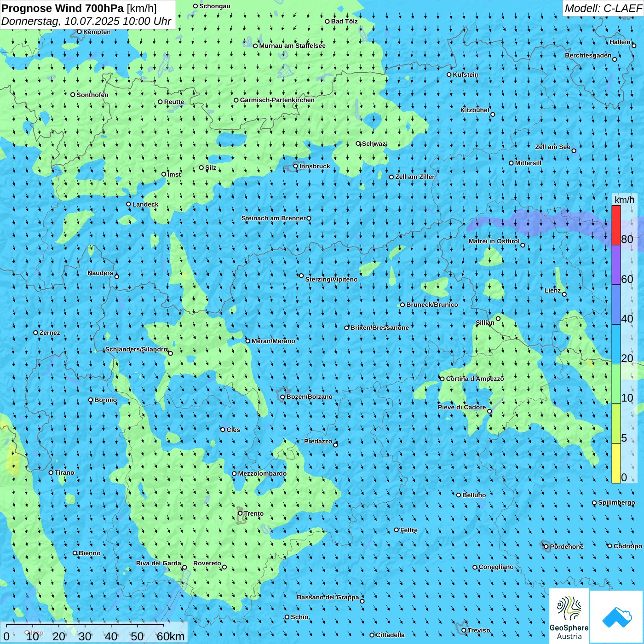Click the Imst label

tap(174, 174)
